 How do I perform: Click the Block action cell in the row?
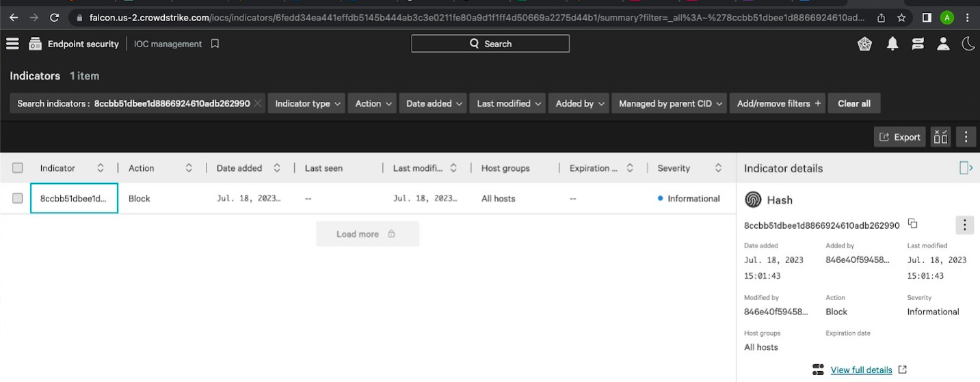click(x=140, y=198)
